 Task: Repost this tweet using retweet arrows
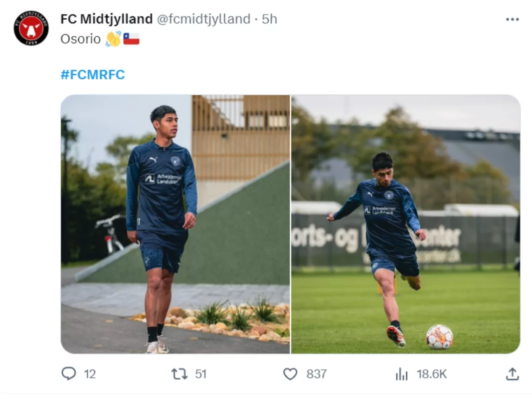[x=179, y=374]
